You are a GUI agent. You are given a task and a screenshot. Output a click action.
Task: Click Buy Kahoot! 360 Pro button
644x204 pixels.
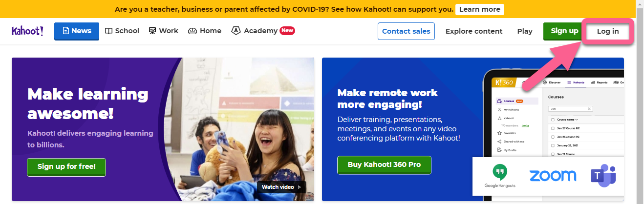click(x=384, y=165)
